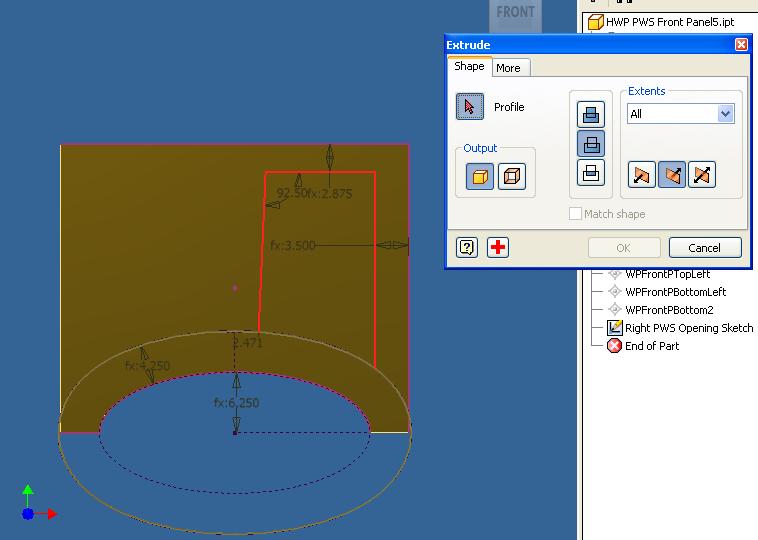Choose Surface output type
Viewport: 758px width, 540px height.
click(x=511, y=176)
